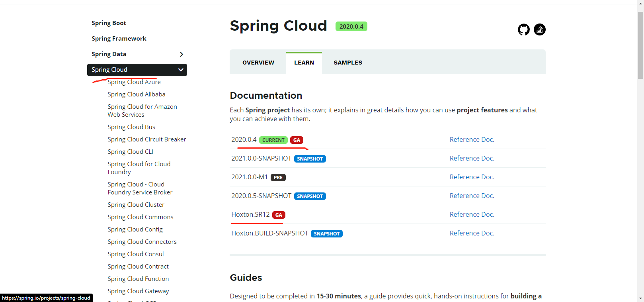Open Spring Cloud Gateway link
The height and width of the screenshot is (302, 644).
(138, 291)
